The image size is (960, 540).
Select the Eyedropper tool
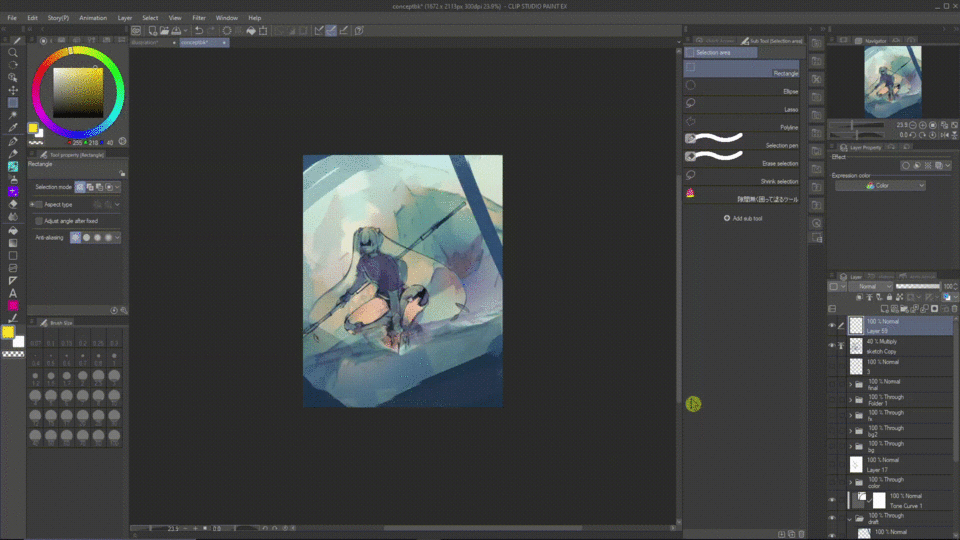point(12,128)
